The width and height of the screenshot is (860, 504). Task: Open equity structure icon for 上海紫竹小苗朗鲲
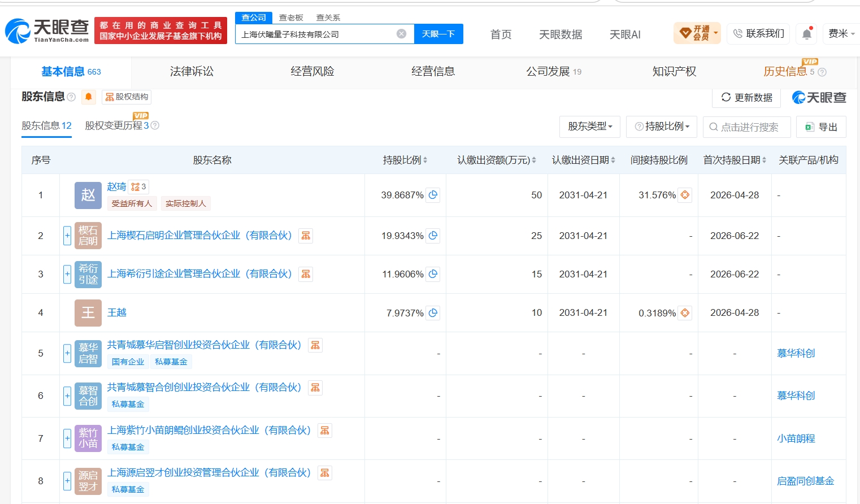(x=325, y=431)
